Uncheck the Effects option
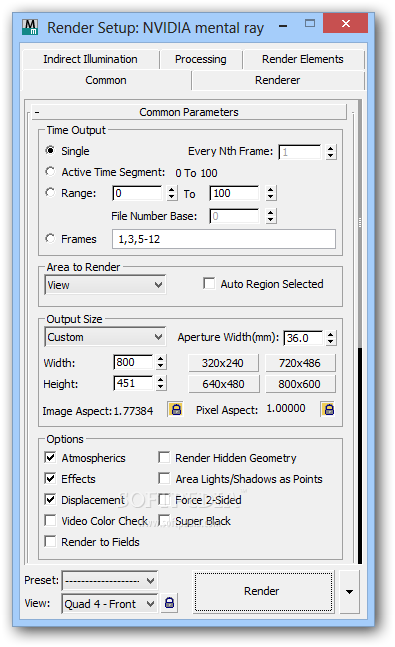The width and height of the screenshot is (395, 647). point(50,478)
